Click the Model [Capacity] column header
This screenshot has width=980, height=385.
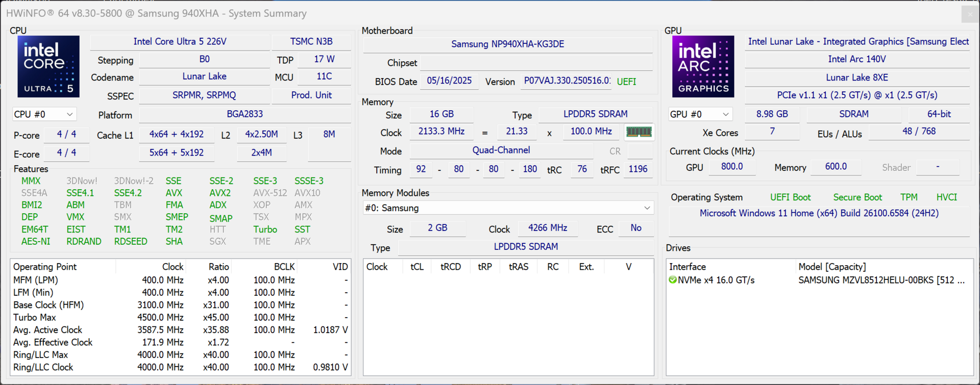pos(832,267)
